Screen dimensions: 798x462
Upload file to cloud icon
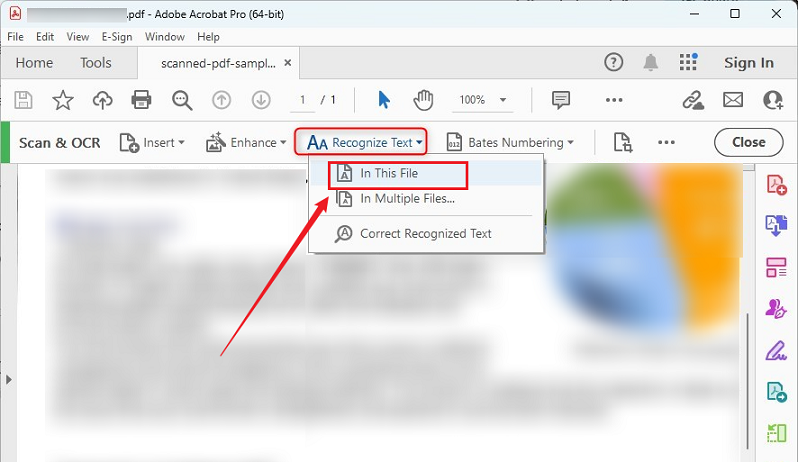tap(102, 100)
